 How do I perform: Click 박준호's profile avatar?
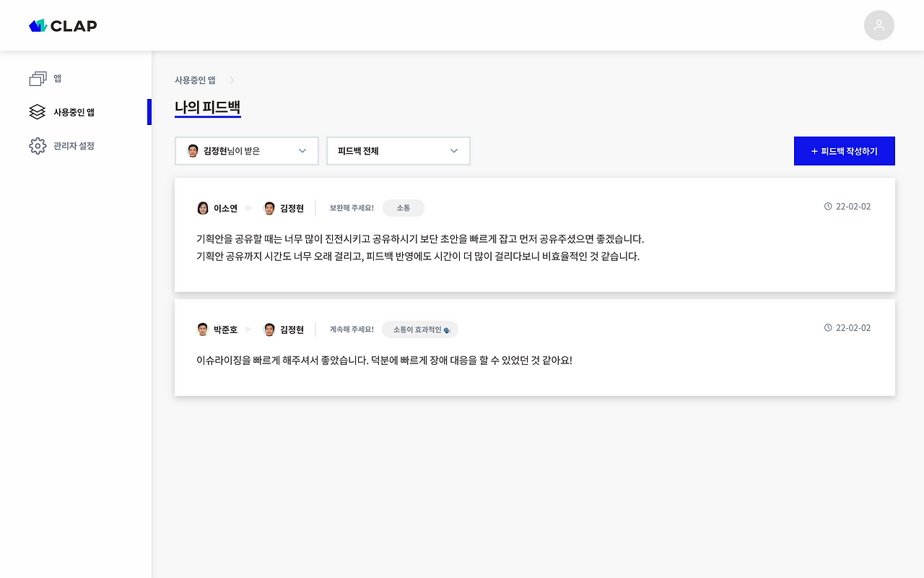click(x=203, y=329)
